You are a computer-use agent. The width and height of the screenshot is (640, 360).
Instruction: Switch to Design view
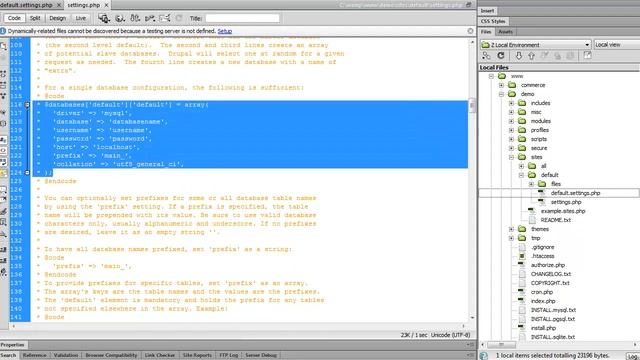pyautogui.click(x=58, y=18)
